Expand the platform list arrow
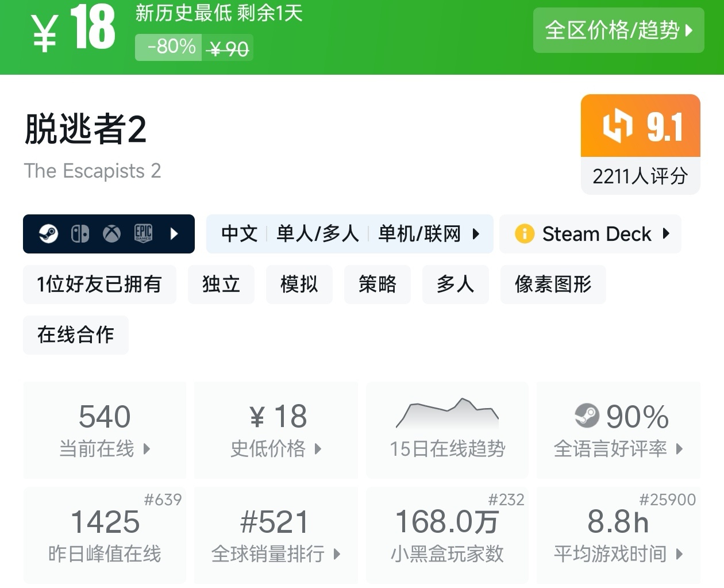Image resolution: width=724 pixels, height=588 pixels. [x=175, y=233]
